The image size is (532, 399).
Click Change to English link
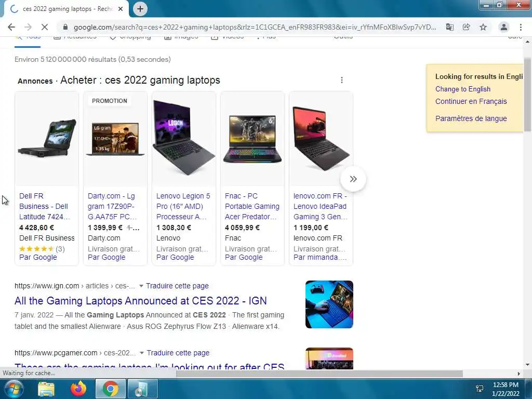click(x=463, y=89)
